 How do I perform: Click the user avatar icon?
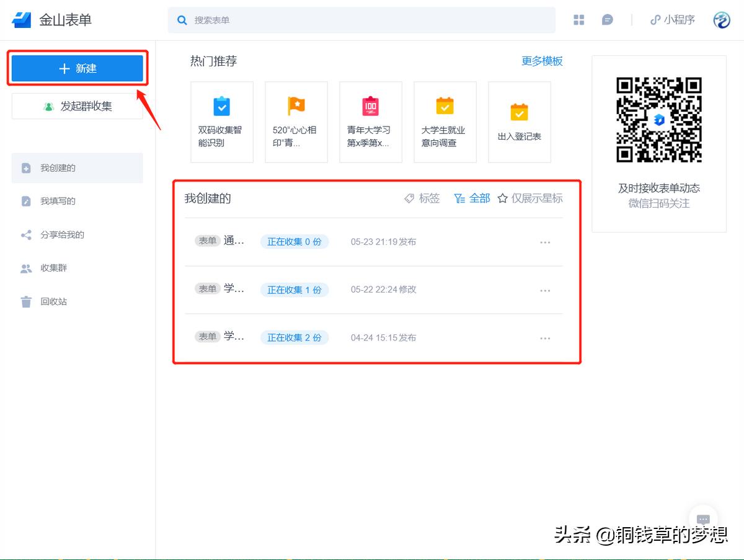pyautogui.click(x=722, y=20)
